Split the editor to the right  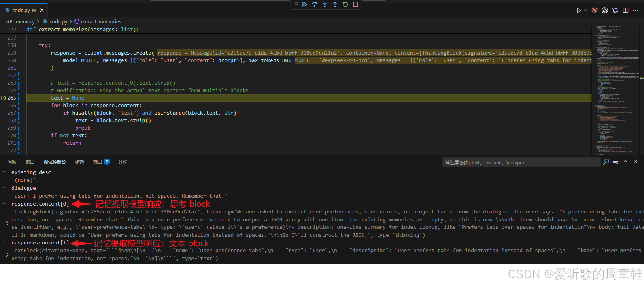click(x=625, y=10)
